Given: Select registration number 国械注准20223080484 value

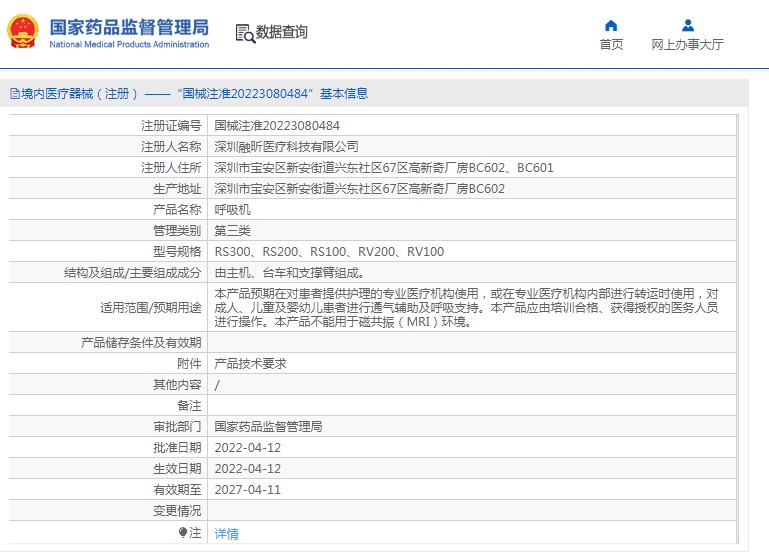Looking at the screenshot, I should click(277, 126).
